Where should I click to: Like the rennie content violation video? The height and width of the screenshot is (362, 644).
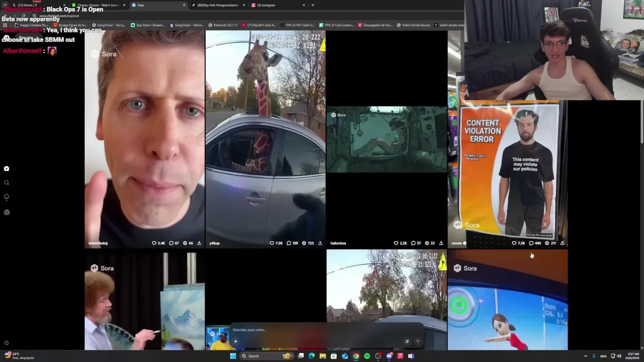coord(514,243)
